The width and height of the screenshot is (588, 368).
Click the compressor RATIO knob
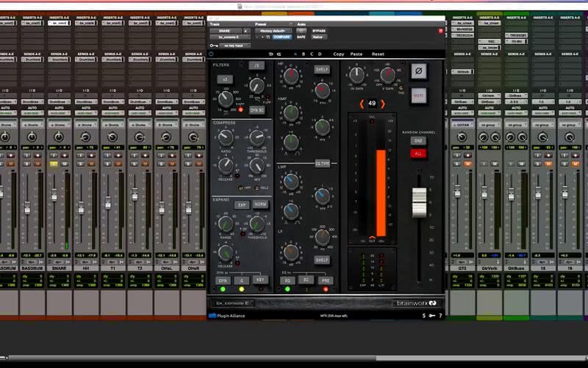click(226, 138)
